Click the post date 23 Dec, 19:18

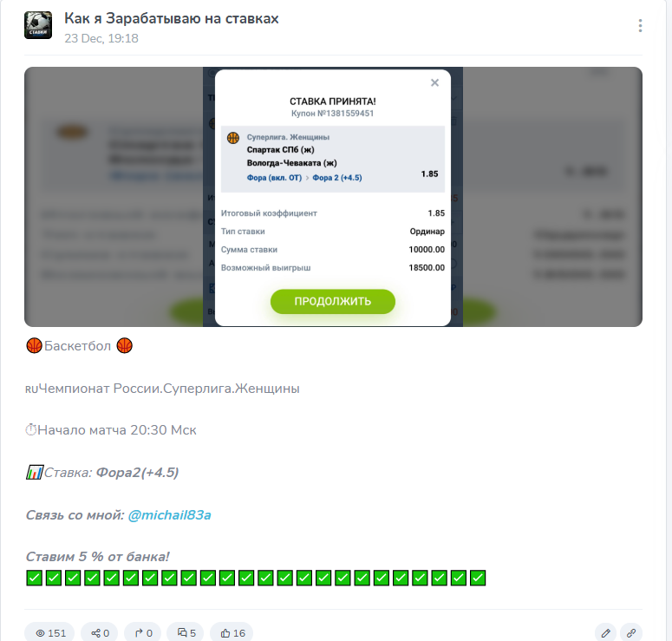click(101, 38)
